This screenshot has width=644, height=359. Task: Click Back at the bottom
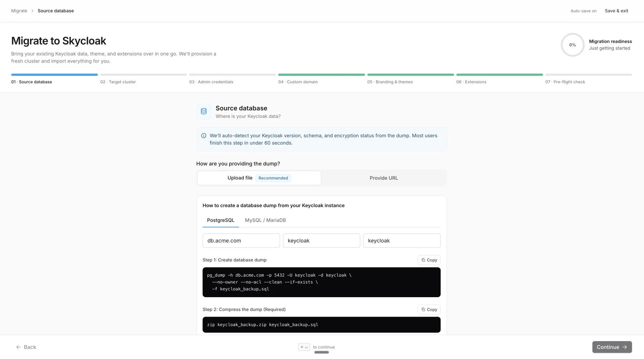[x=26, y=347]
